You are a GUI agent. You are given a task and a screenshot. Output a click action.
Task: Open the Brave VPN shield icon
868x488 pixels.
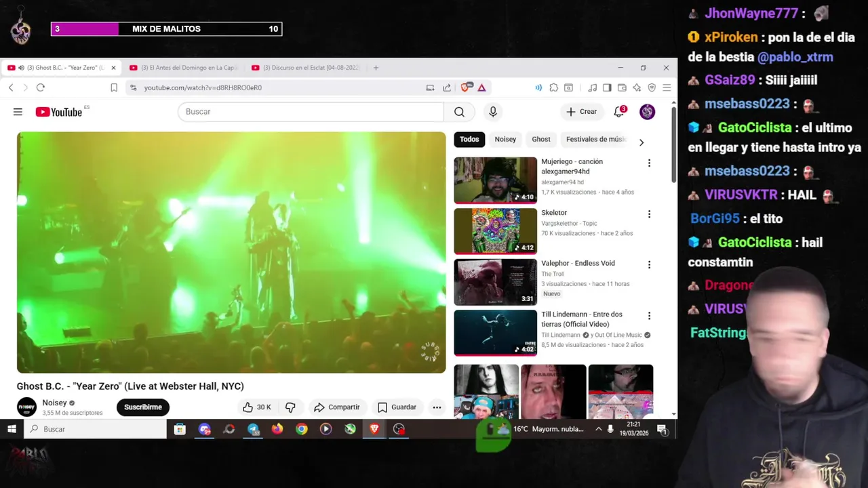coord(652,87)
